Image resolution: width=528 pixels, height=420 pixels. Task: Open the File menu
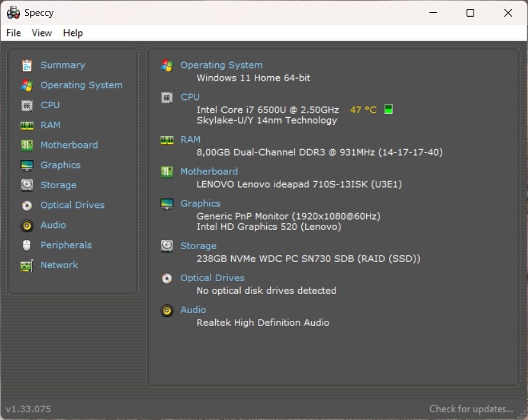tap(13, 33)
